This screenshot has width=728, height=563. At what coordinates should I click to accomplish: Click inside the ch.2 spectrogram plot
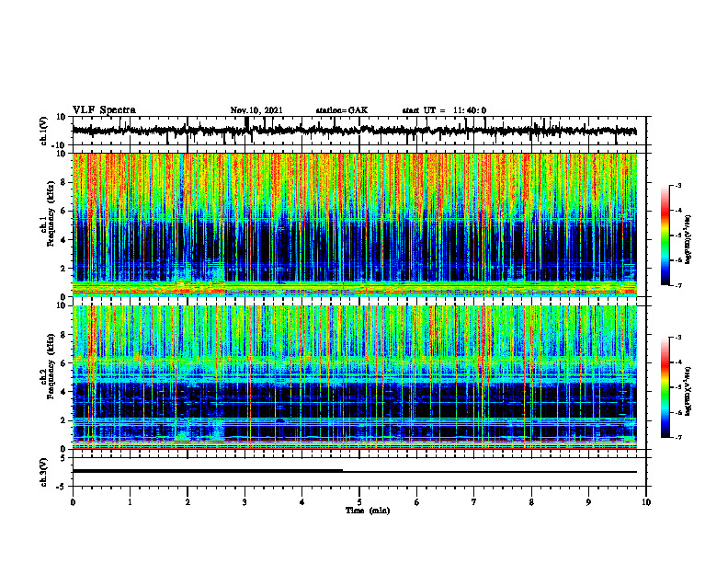(x=355, y=377)
